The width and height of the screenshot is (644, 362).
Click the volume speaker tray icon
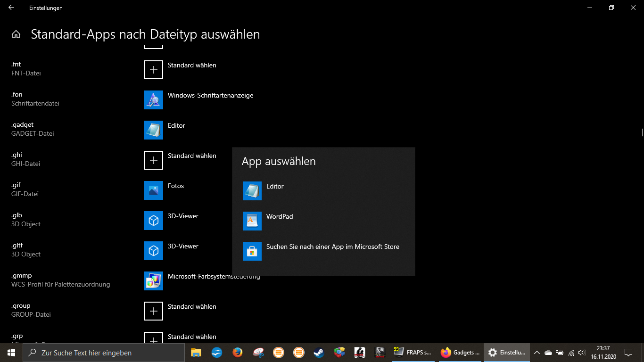pyautogui.click(x=582, y=353)
